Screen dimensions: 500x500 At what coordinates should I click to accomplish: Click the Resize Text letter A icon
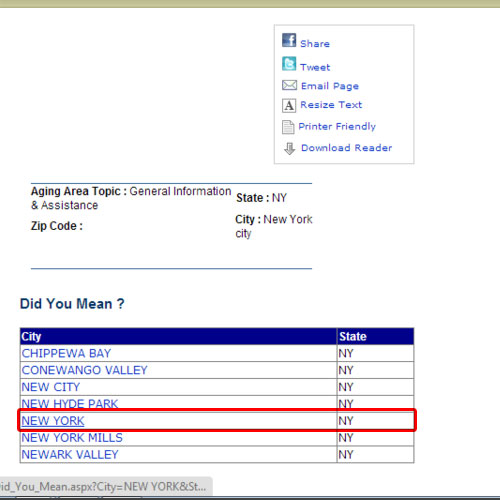tap(289, 106)
